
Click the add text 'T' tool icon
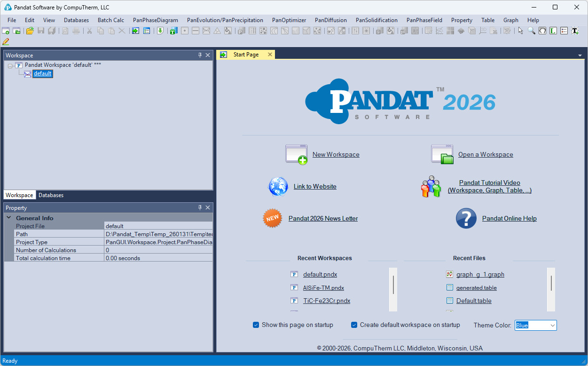[x=575, y=31]
